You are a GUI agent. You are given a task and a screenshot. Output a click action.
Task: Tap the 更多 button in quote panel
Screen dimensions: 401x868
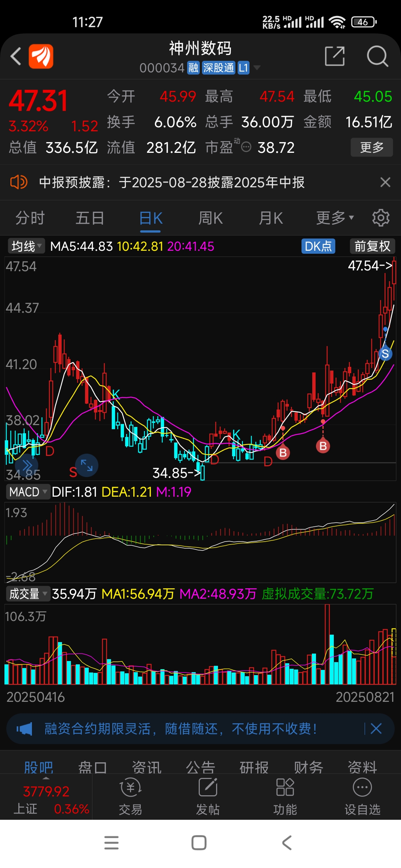pyautogui.click(x=372, y=147)
